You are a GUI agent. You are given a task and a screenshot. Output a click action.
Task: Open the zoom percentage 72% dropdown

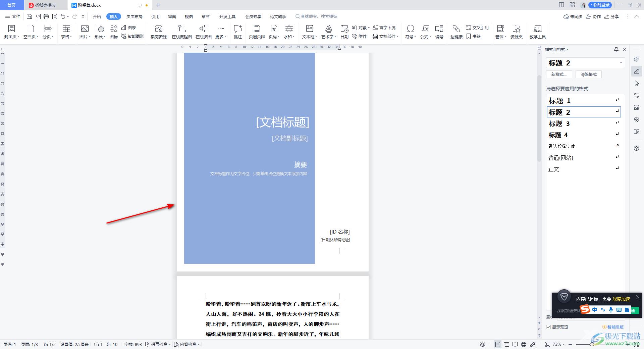(558, 344)
